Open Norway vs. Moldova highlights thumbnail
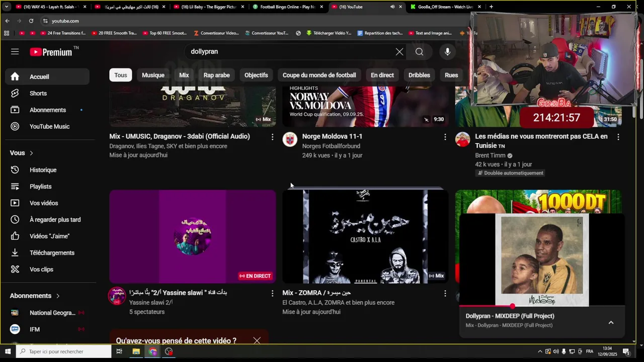This screenshot has height=362, width=644. pyautogui.click(x=365, y=106)
